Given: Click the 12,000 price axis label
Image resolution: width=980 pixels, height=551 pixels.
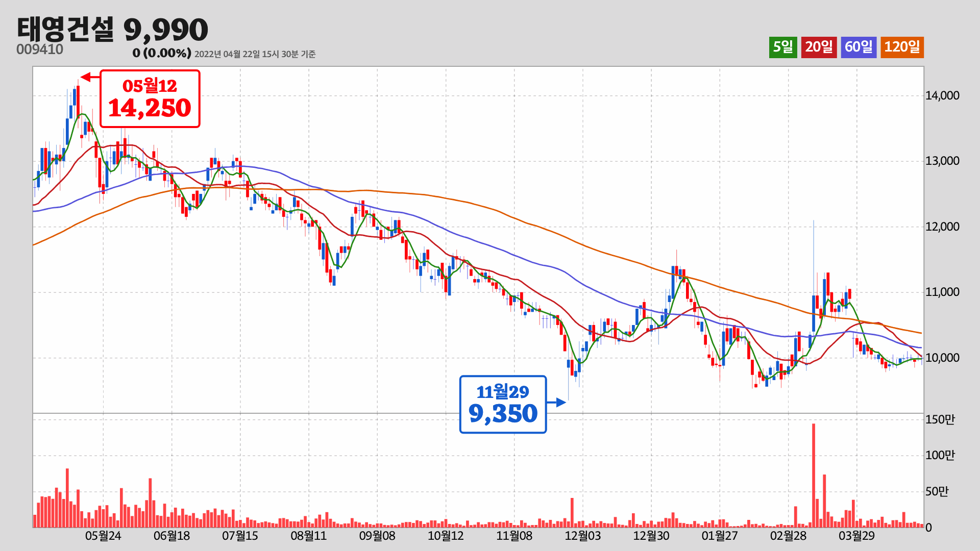Looking at the screenshot, I should pos(942,227).
